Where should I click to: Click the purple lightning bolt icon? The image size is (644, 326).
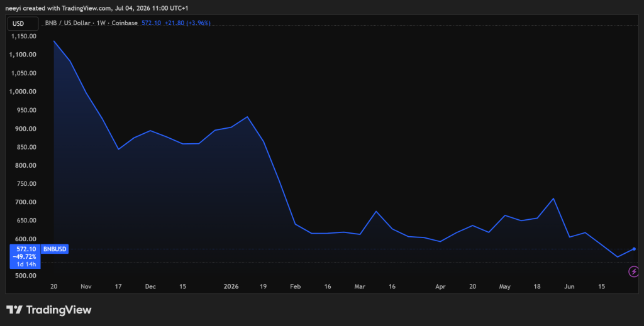634,271
